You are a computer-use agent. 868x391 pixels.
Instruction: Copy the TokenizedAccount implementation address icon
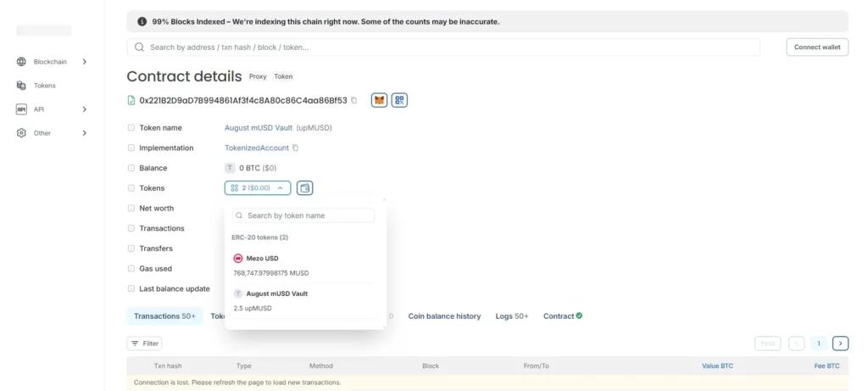coord(296,148)
